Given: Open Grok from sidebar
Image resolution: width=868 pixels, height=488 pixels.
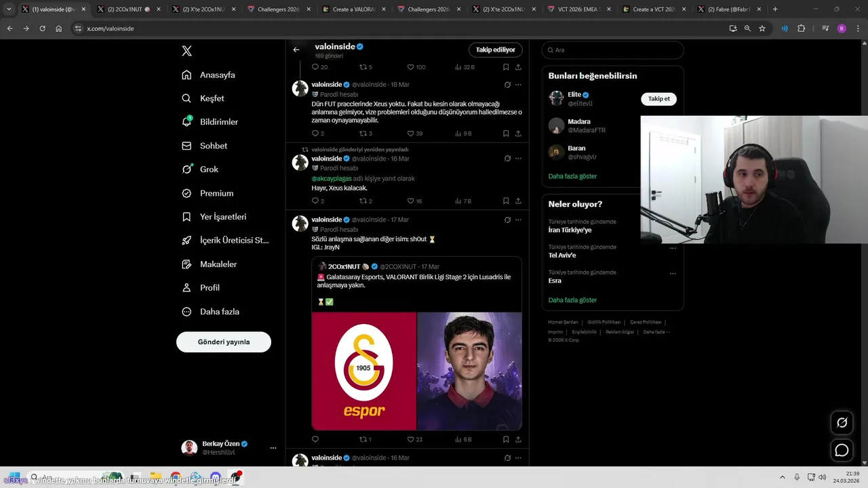Looking at the screenshot, I should [x=200, y=169].
